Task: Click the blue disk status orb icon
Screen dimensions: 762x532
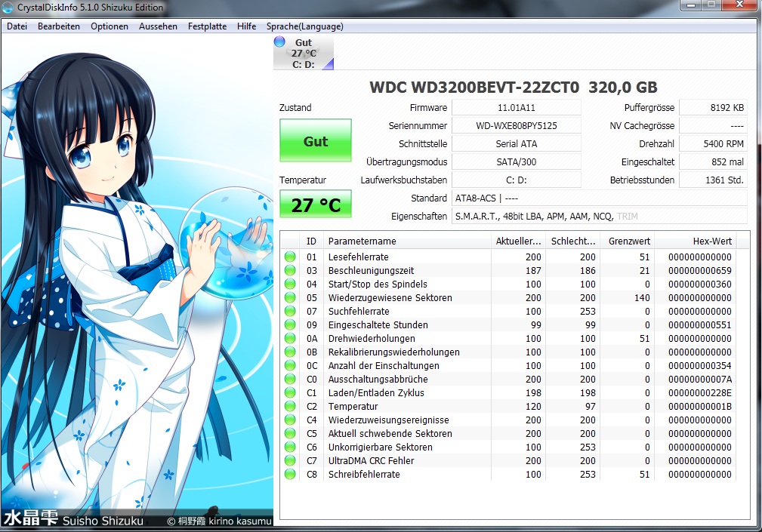Action: 279,42
